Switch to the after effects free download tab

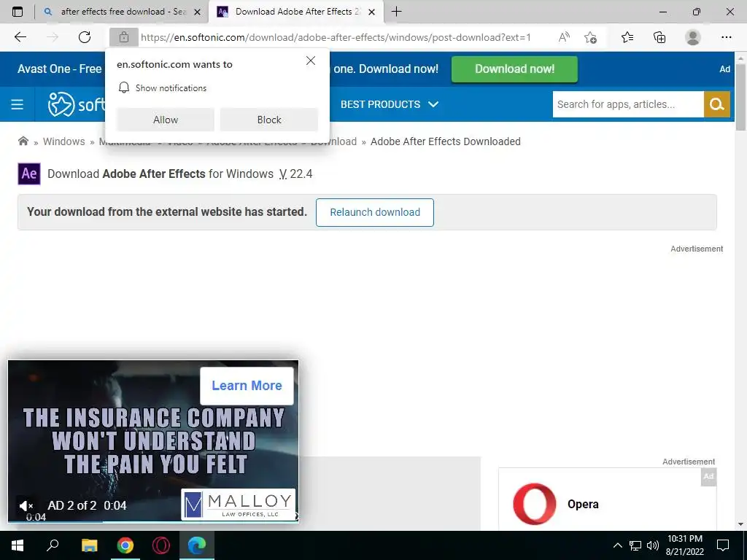coord(123,12)
